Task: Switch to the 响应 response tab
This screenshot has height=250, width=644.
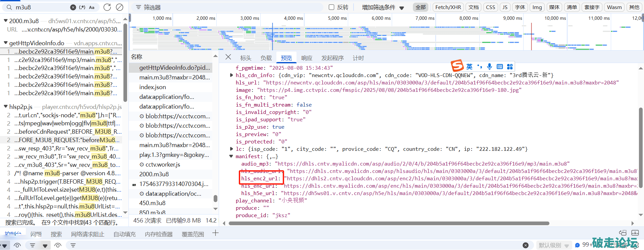Action: click(x=307, y=58)
